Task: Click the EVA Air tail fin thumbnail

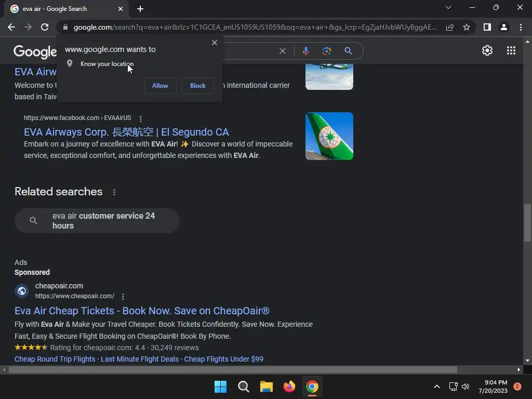Action: [x=329, y=136]
